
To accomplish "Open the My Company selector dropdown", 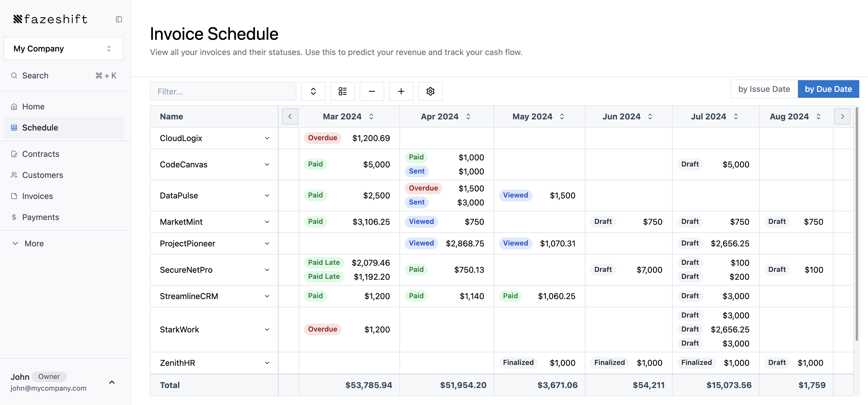I will 63,49.
